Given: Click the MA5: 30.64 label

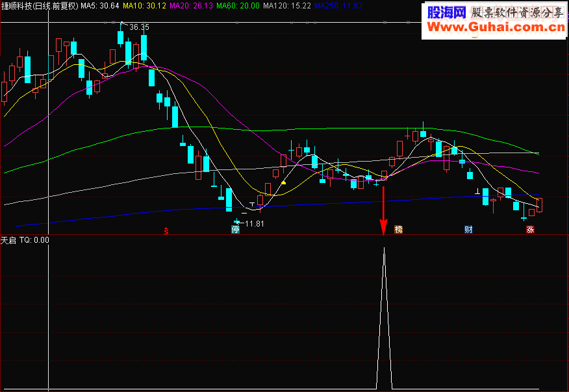Looking at the screenshot, I should coord(100,5).
